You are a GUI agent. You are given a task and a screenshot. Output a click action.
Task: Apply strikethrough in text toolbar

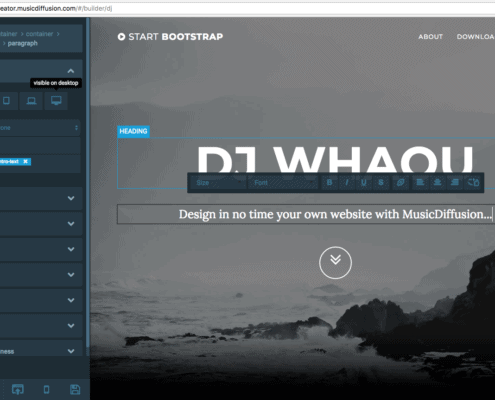pyautogui.click(x=381, y=182)
